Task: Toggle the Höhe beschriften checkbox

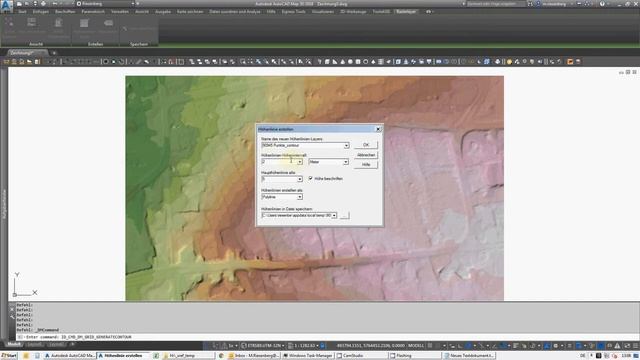Action: tap(311, 178)
